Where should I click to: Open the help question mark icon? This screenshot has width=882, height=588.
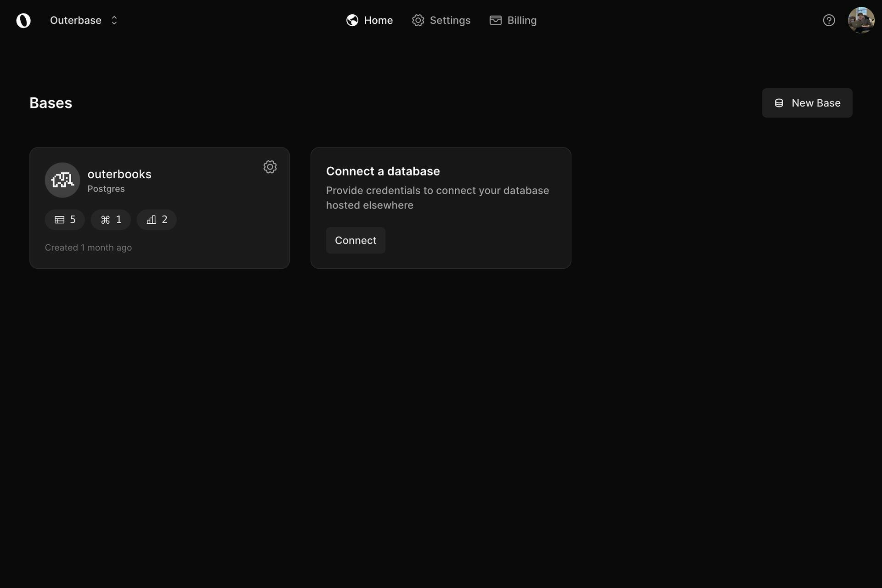[829, 20]
